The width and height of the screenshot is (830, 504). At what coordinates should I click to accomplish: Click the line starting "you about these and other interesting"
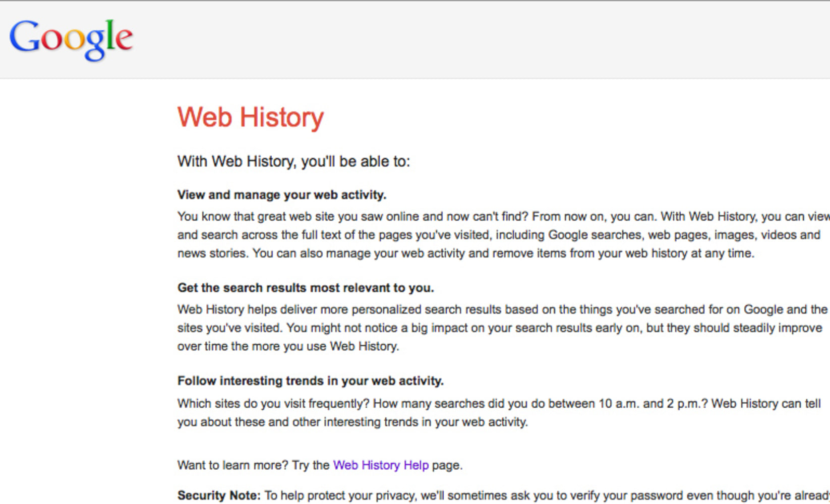coord(352,422)
